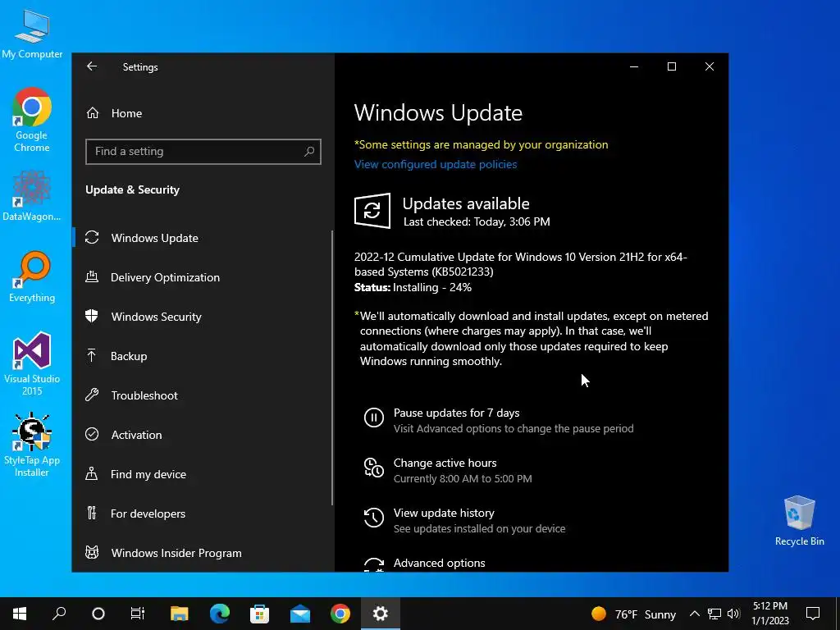Select StyleTap App Installer shortcut
Image resolution: width=840 pixels, height=630 pixels.
(x=32, y=445)
